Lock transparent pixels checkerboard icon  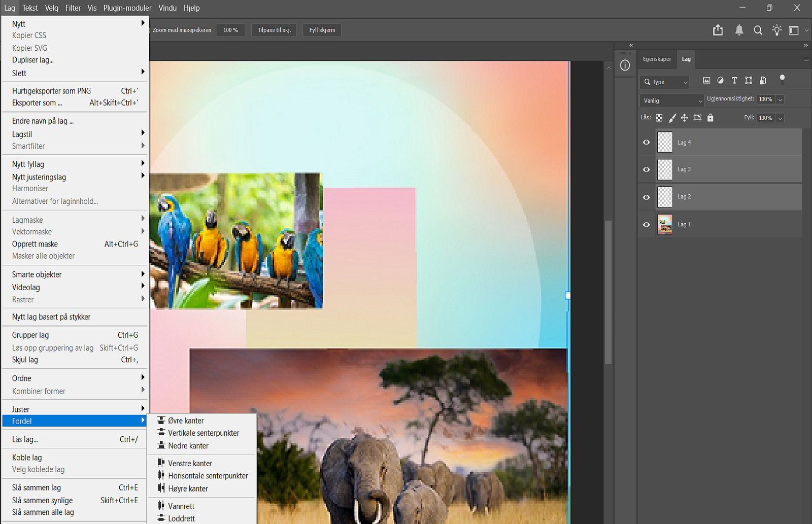pyautogui.click(x=659, y=118)
